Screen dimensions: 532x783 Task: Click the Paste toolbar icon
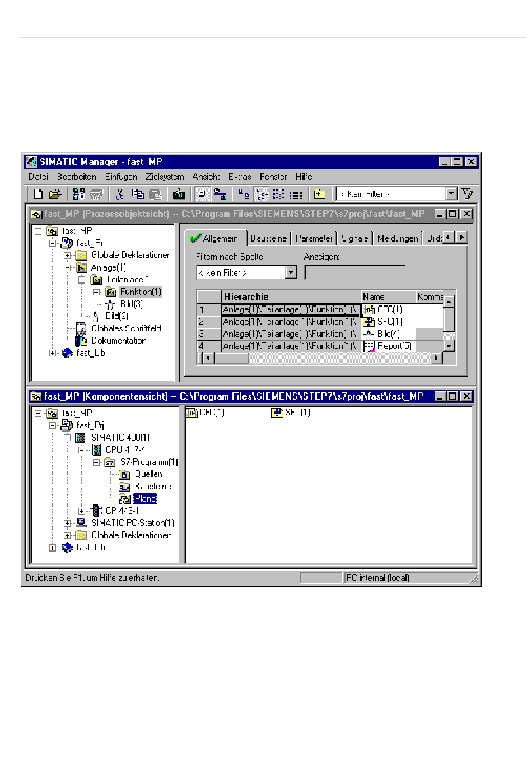point(156,194)
